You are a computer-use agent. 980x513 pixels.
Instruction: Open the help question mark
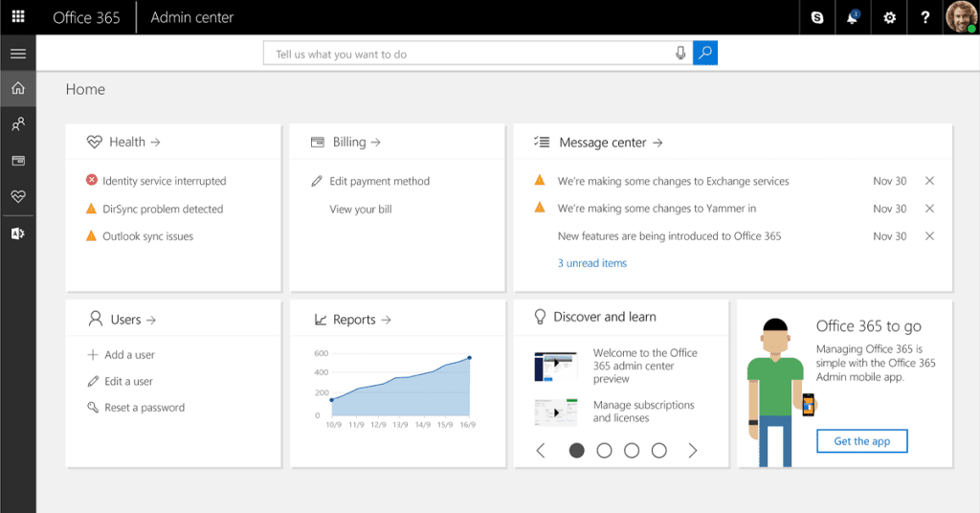pos(925,17)
